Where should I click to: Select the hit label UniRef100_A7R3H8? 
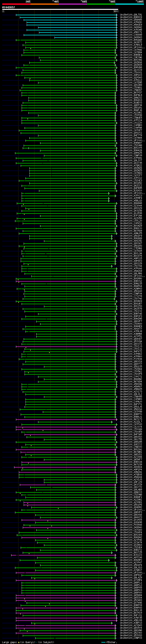(131, 30)
